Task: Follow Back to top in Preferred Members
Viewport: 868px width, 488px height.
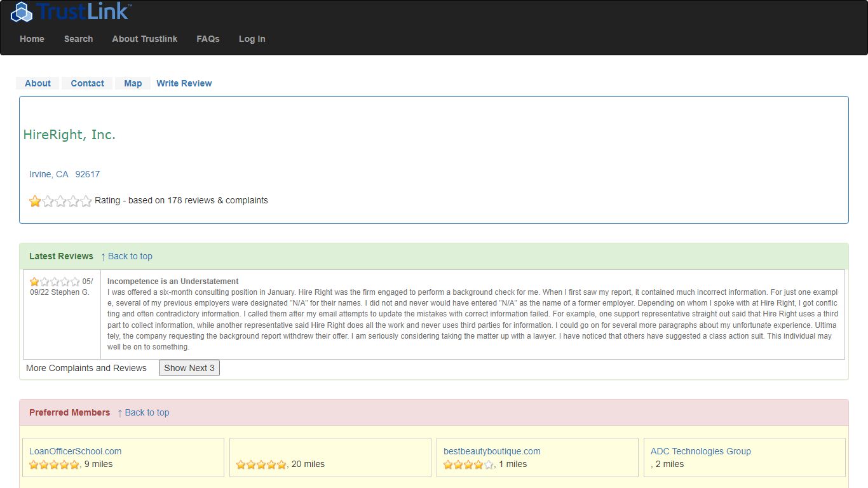Action: click(143, 412)
